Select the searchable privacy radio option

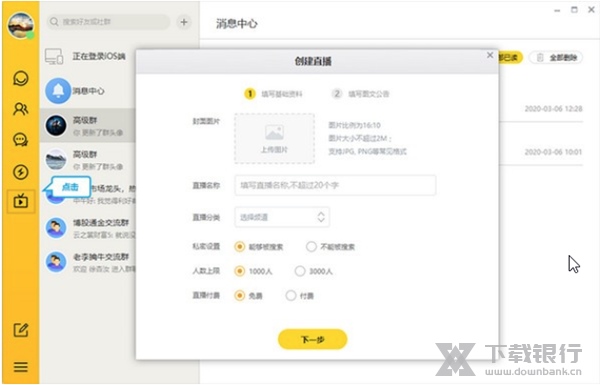tap(259, 247)
